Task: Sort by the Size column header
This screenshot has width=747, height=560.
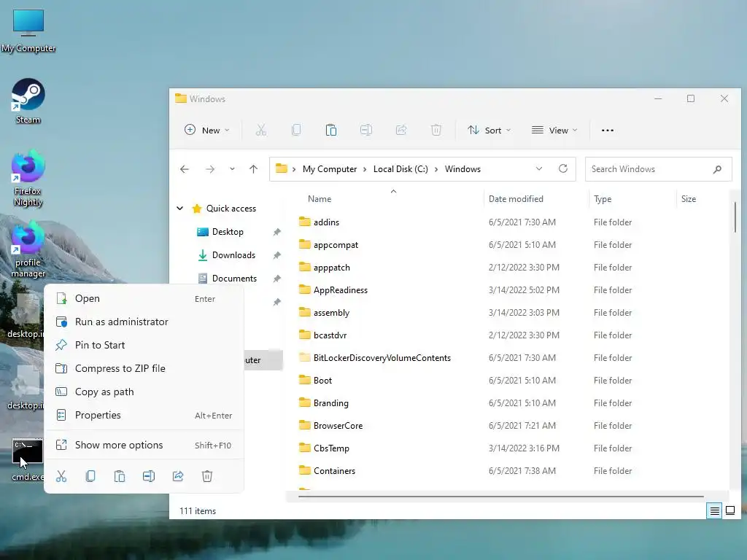Action: click(701, 199)
